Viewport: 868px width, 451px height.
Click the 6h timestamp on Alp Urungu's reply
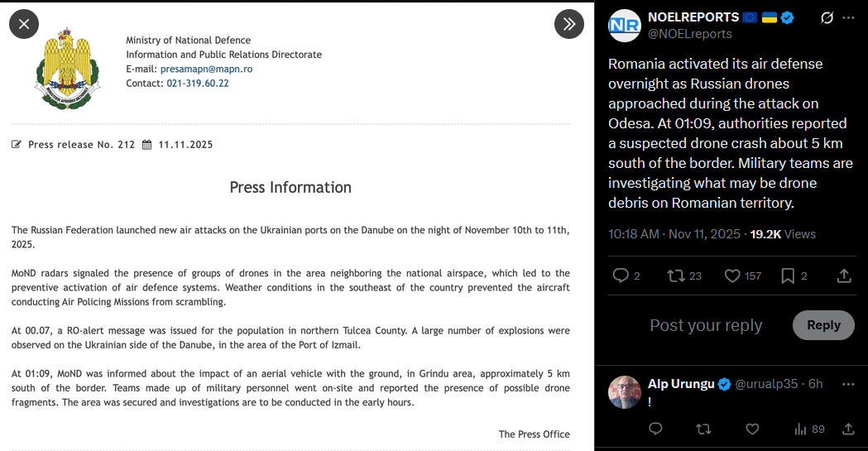[815, 384]
